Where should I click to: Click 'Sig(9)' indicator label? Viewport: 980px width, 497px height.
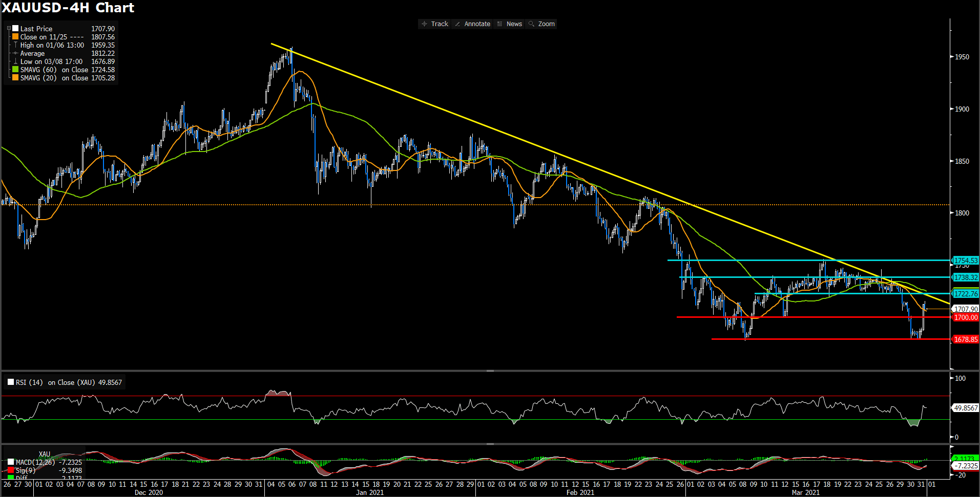[26, 470]
